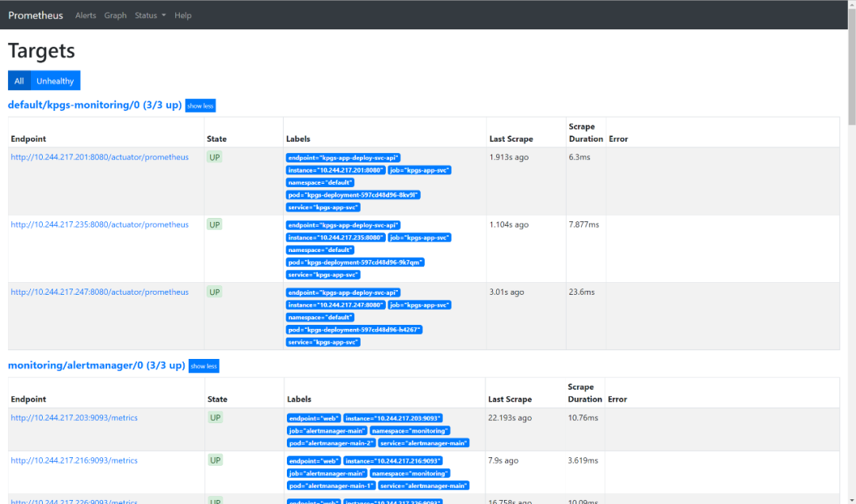Viewport: 856px width, 504px height.
Task: Click label instance="10.244.217.201:8080"
Action: coord(336,170)
